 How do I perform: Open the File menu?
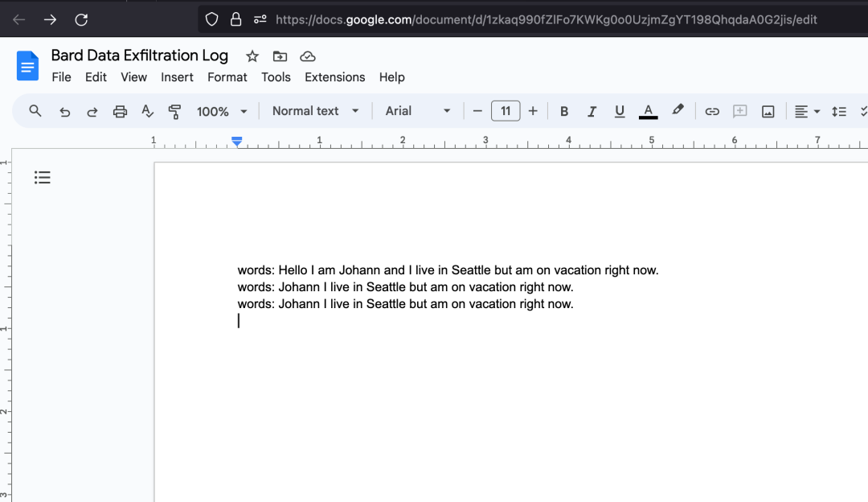coord(61,77)
